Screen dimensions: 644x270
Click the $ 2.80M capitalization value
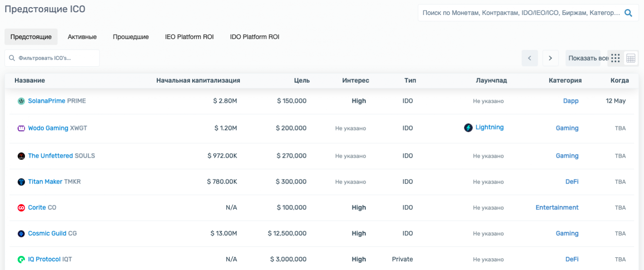[225, 101]
